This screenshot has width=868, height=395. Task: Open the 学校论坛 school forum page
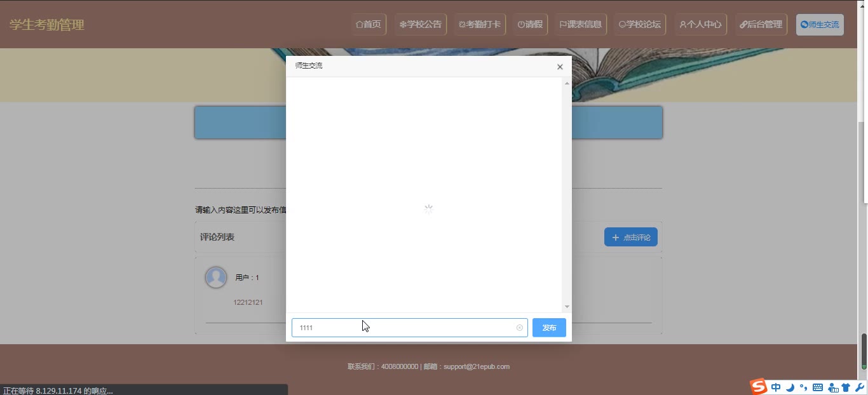(x=640, y=25)
